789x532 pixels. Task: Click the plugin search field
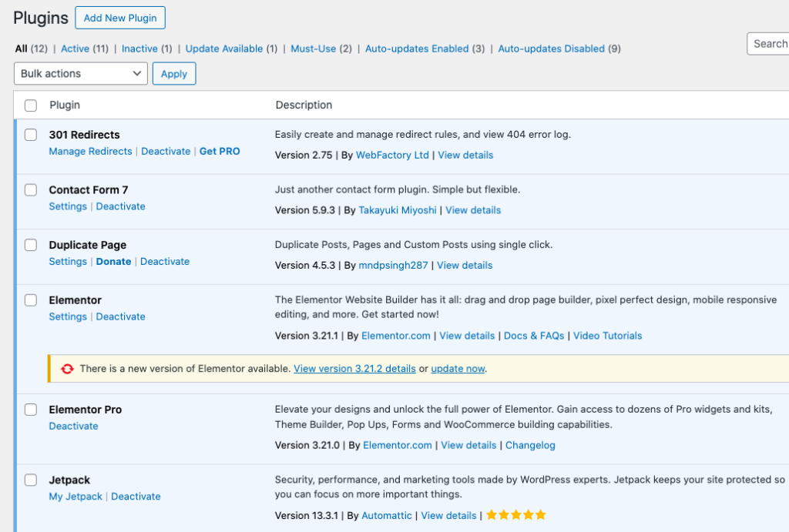pyautogui.click(x=768, y=44)
